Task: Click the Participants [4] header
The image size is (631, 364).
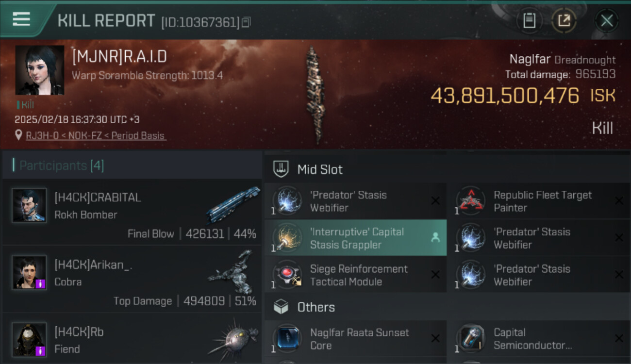Action: coord(61,165)
